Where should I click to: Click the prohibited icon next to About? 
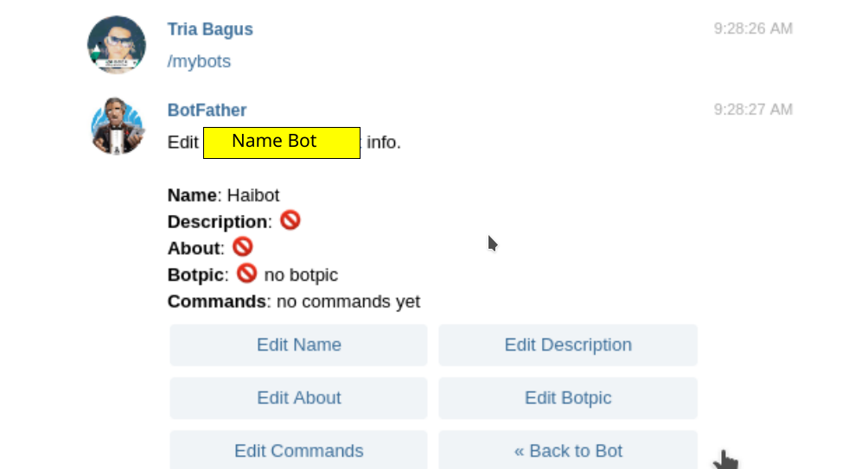[243, 248]
